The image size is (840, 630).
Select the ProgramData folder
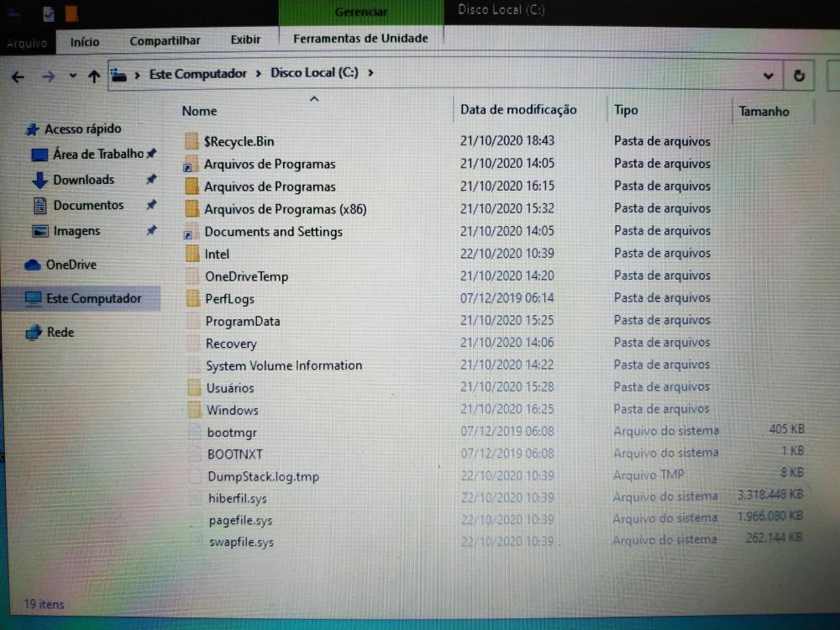(243, 322)
